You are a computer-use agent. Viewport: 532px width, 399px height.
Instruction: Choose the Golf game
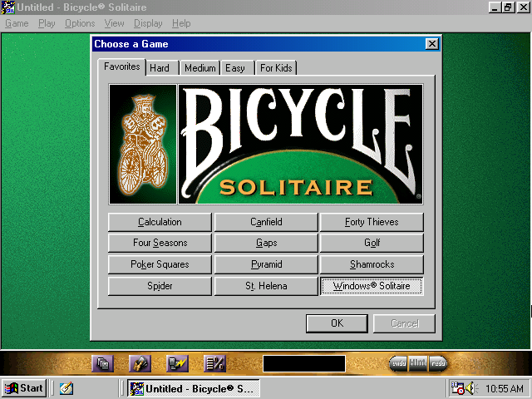pyautogui.click(x=372, y=243)
